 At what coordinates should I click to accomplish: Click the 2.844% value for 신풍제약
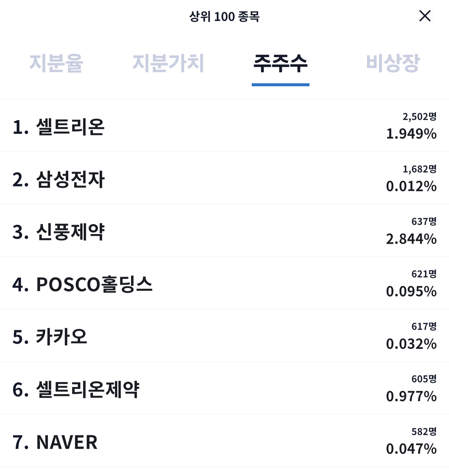point(411,239)
